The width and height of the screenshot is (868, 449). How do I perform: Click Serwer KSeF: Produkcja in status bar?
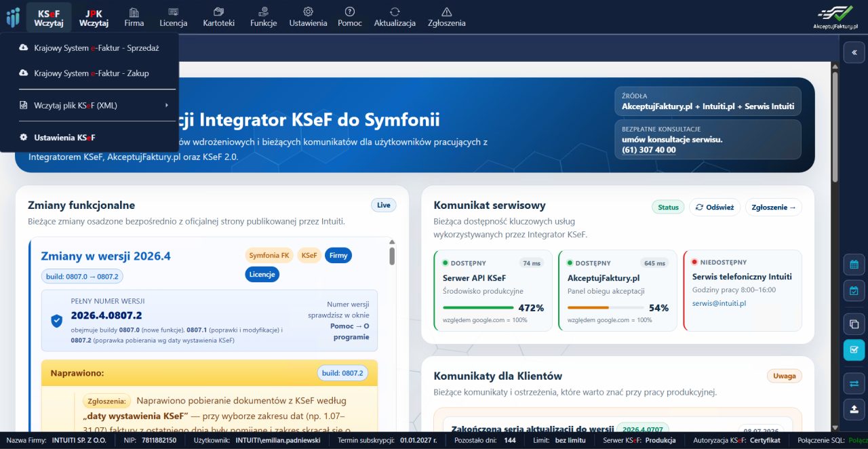[639, 440]
